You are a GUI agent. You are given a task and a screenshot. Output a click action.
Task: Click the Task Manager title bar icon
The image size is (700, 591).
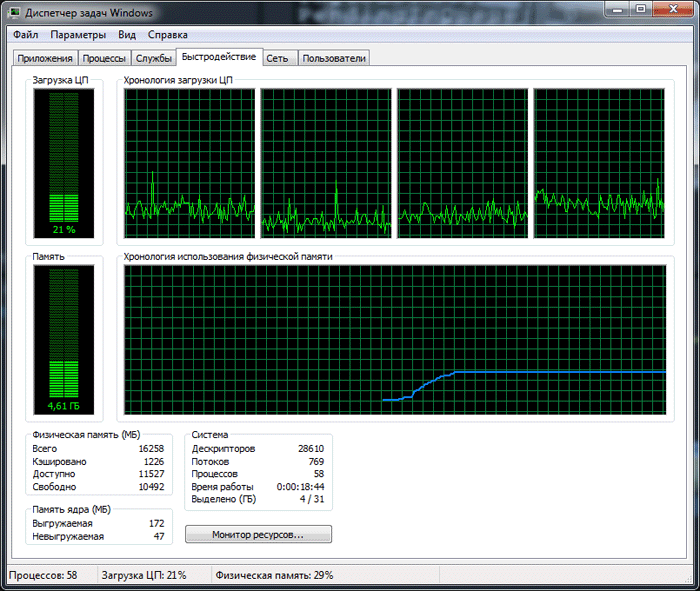tap(14, 12)
